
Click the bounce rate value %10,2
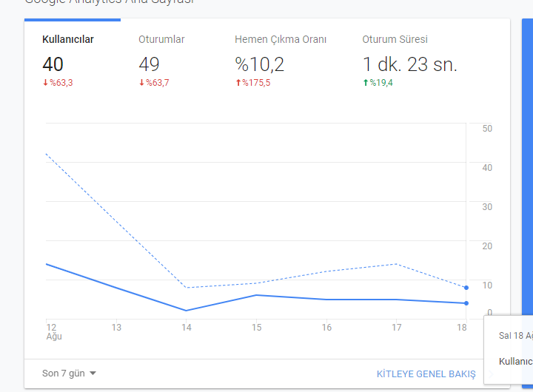(259, 64)
